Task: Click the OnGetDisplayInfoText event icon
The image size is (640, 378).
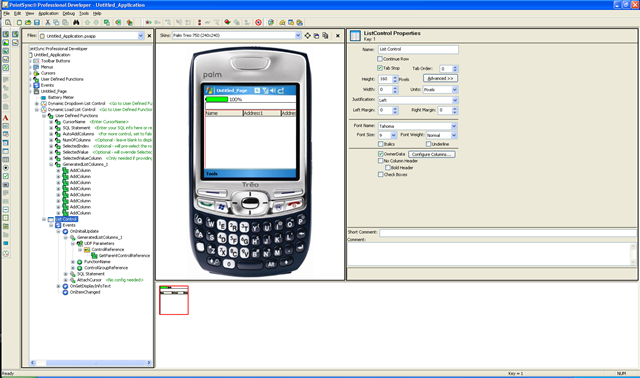Action: click(65, 286)
